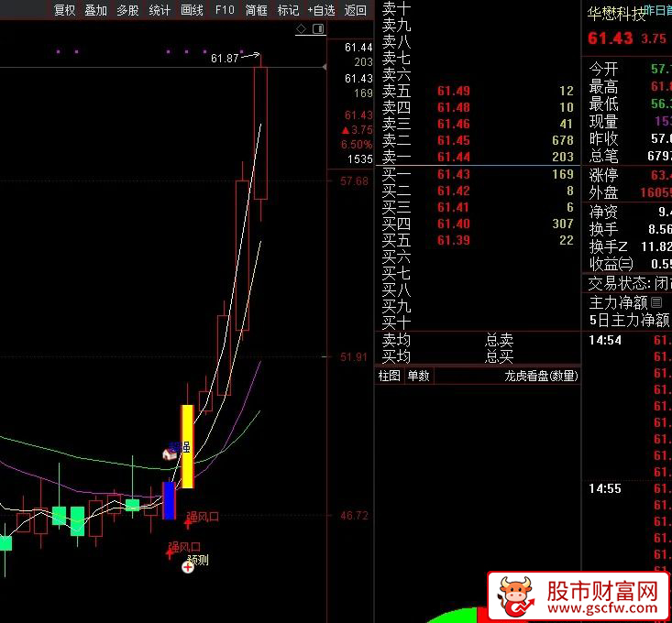The image size is (672, 623).
Task: Click 买四 price 61.40
Action: pos(454,224)
